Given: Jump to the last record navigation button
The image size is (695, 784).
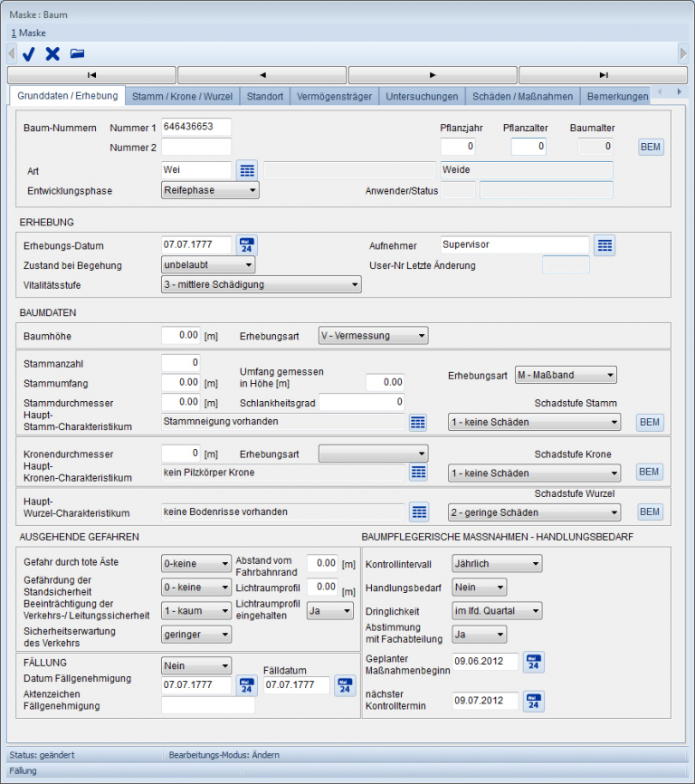Looking at the screenshot, I should 603,75.
